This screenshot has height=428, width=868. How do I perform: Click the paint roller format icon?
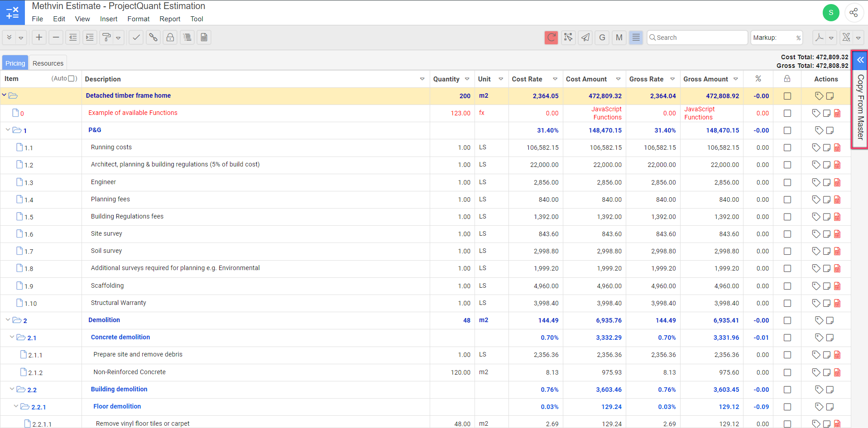click(106, 38)
